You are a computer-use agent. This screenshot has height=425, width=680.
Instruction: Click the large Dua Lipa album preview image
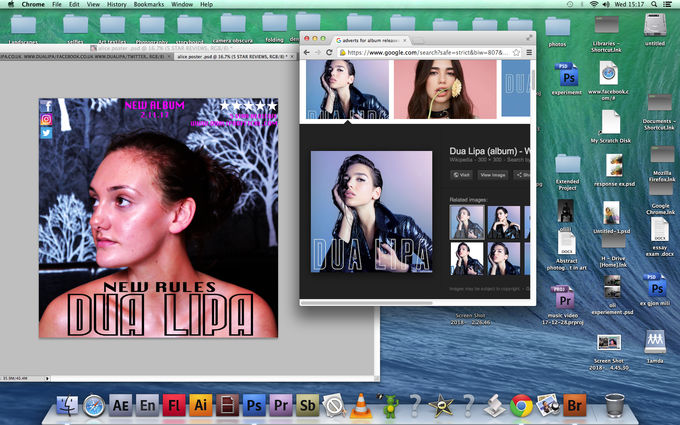pyautogui.click(x=371, y=212)
